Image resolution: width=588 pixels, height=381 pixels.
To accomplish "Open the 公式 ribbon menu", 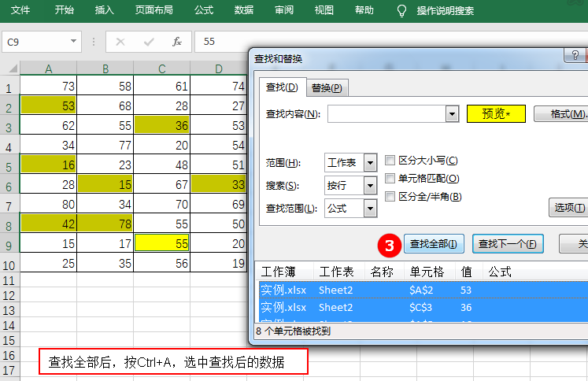I will point(204,10).
